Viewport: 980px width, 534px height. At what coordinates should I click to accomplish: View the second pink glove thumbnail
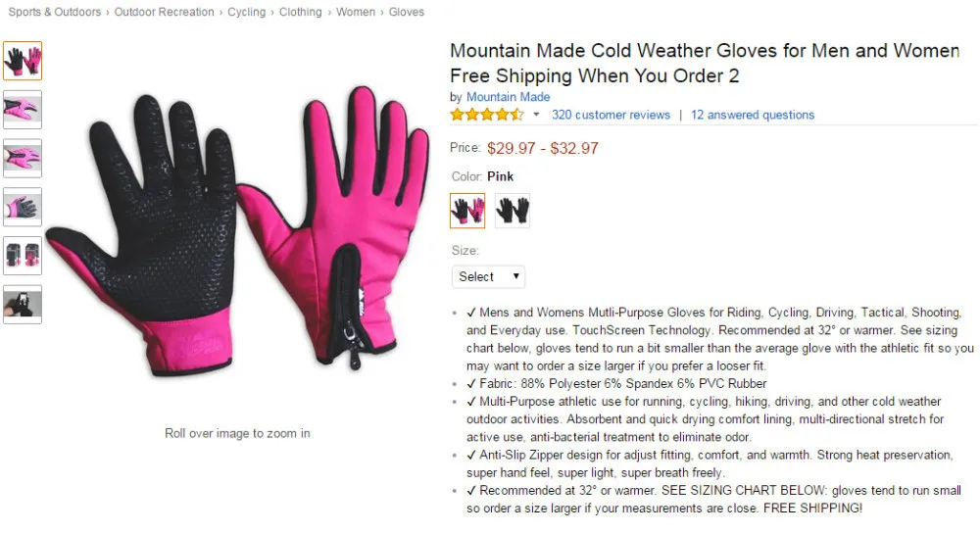23,110
